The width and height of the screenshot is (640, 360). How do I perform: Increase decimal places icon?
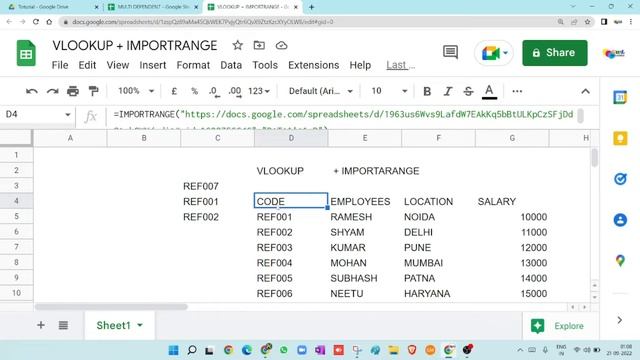pos(235,92)
